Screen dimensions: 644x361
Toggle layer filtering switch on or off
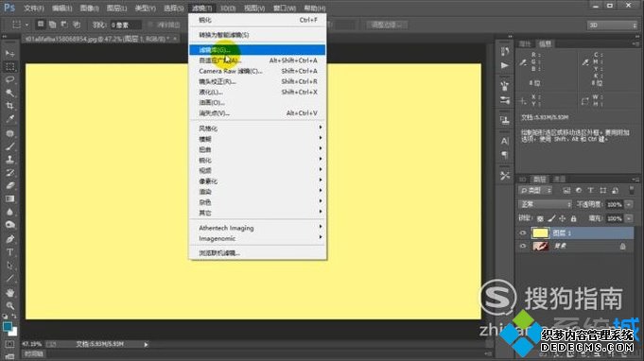[x=632, y=190]
